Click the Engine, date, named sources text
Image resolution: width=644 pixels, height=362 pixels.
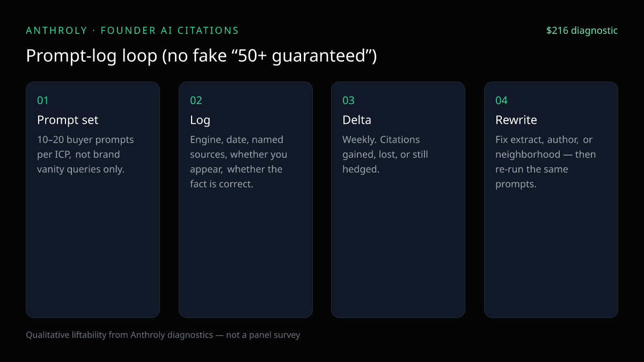[238, 161]
